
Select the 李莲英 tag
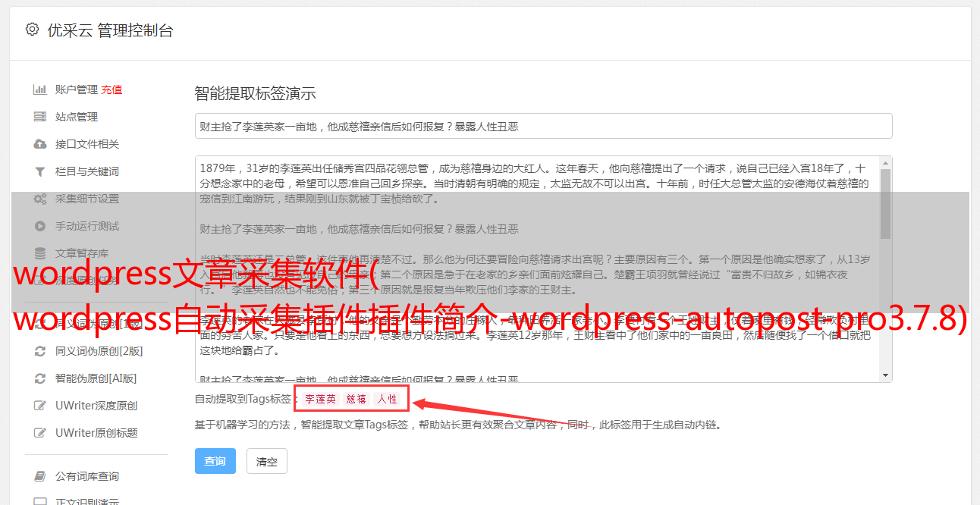[320, 399]
